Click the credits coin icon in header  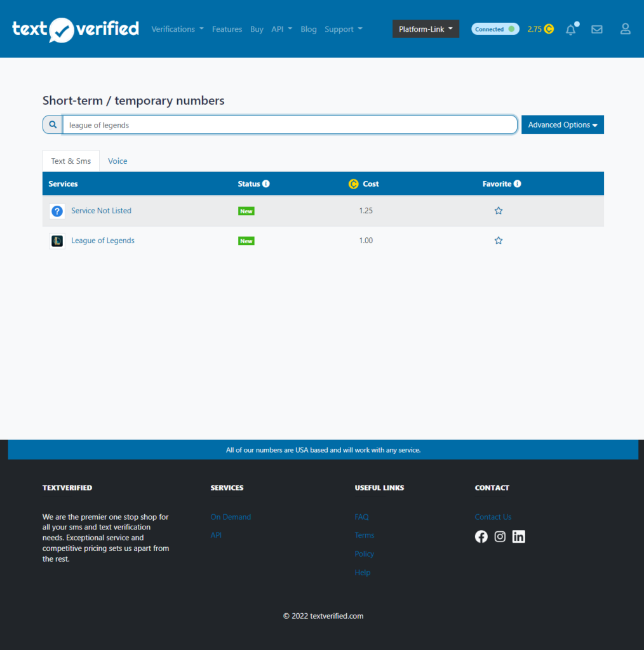tap(549, 29)
